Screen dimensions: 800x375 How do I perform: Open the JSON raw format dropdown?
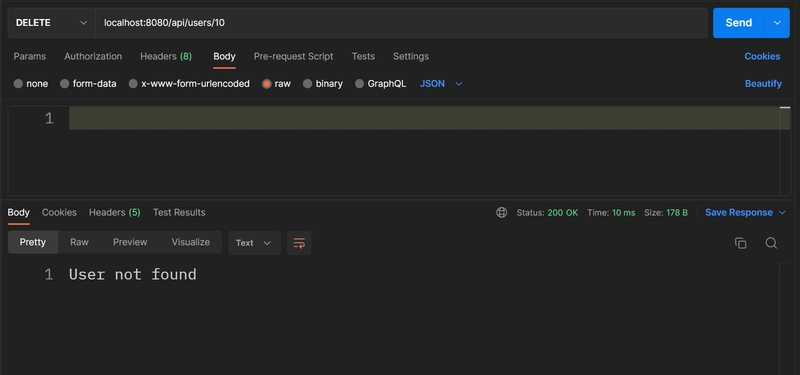pyautogui.click(x=441, y=84)
